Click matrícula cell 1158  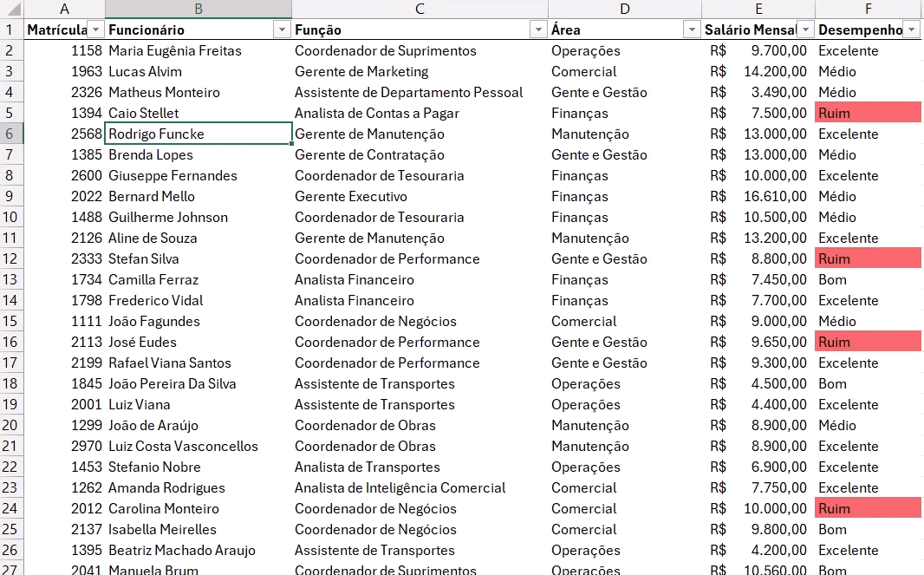pyautogui.click(x=64, y=50)
